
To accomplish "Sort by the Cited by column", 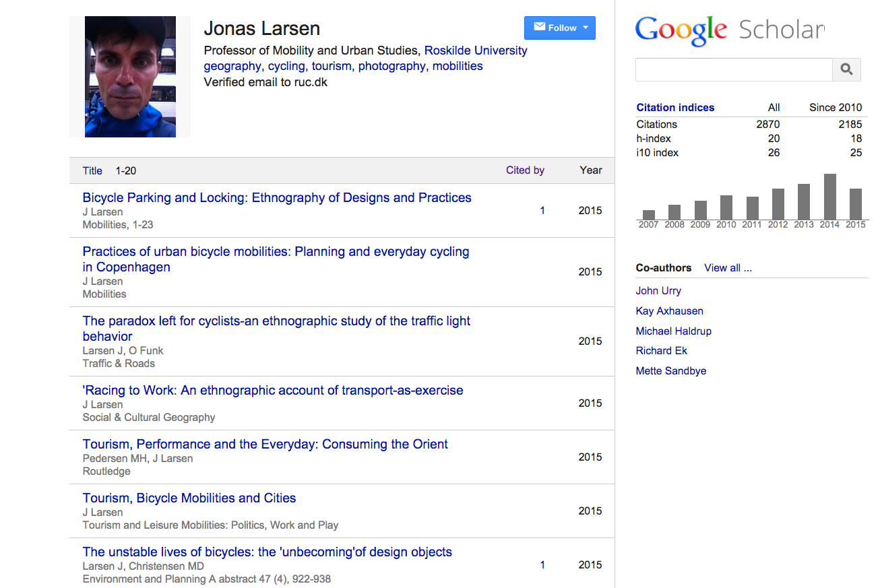I will [525, 170].
